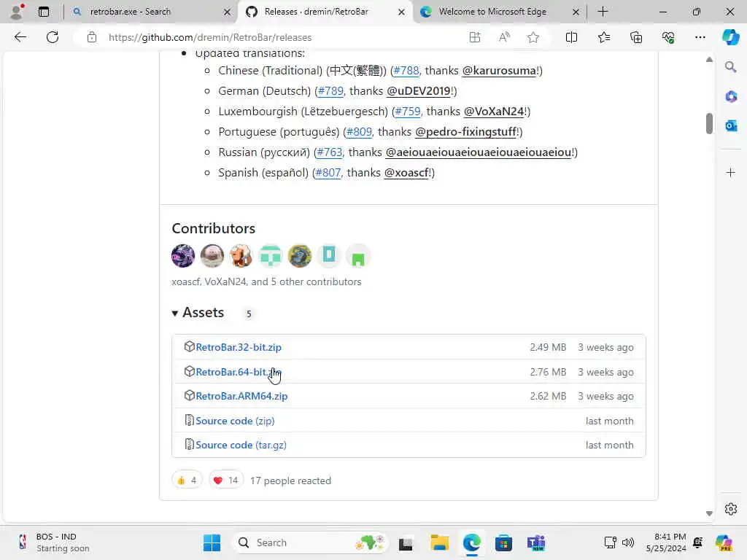
Task: Open pull request #809
Action: point(359,132)
